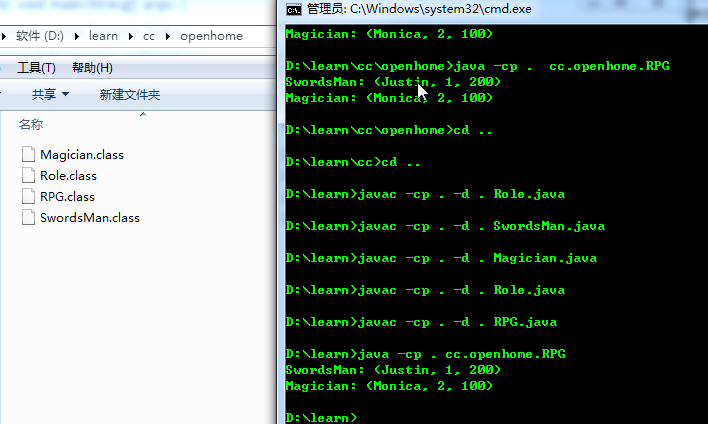
Task: Open the 帮助(H) menu in Explorer
Action: 92,68
